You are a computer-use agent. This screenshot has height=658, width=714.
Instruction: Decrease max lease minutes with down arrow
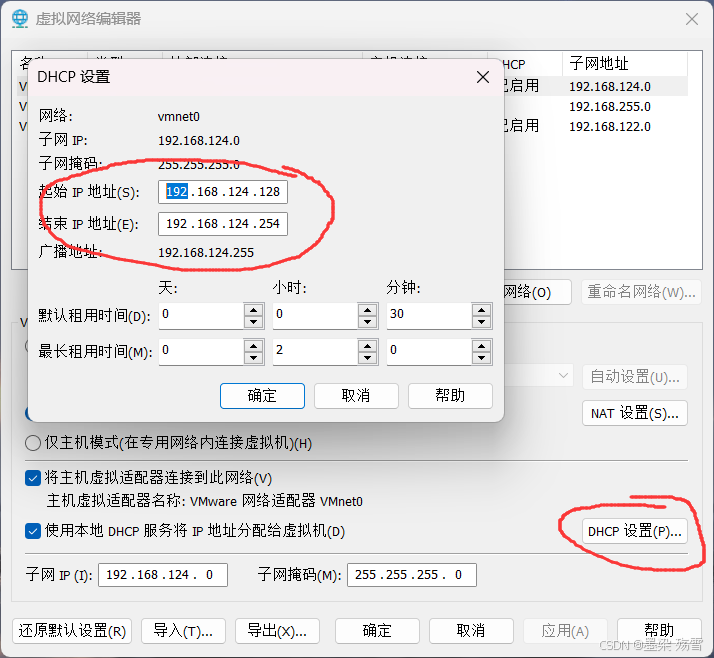pyautogui.click(x=482, y=358)
